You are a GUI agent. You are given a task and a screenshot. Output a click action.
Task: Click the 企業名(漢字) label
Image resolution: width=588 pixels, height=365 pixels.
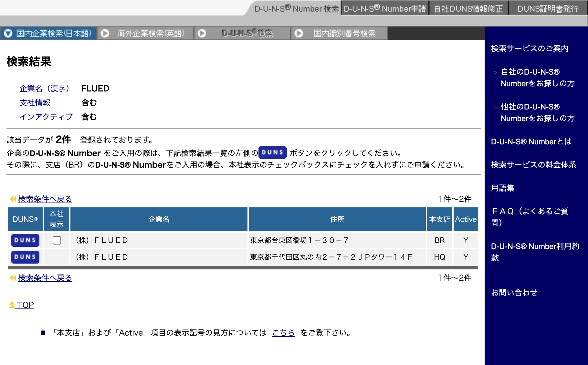pos(45,89)
